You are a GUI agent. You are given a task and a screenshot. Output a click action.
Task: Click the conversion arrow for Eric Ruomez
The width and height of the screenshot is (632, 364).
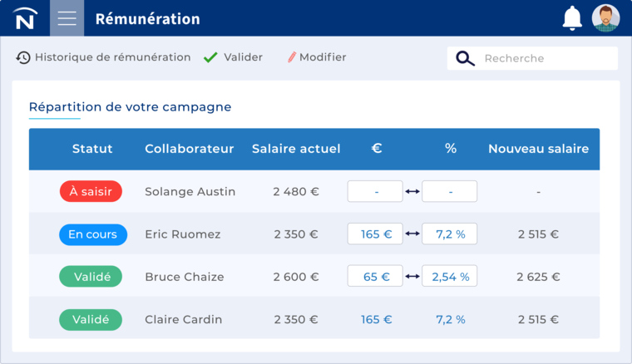click(412, 234)
